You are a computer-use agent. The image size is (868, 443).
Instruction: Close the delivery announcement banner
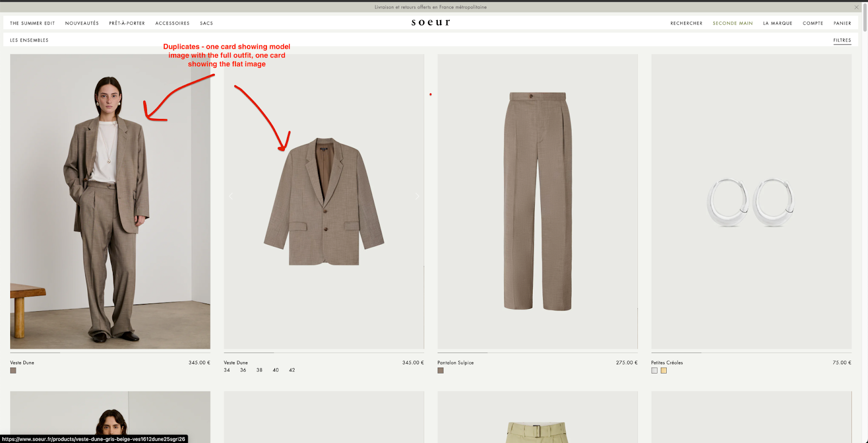click(857, 7)
